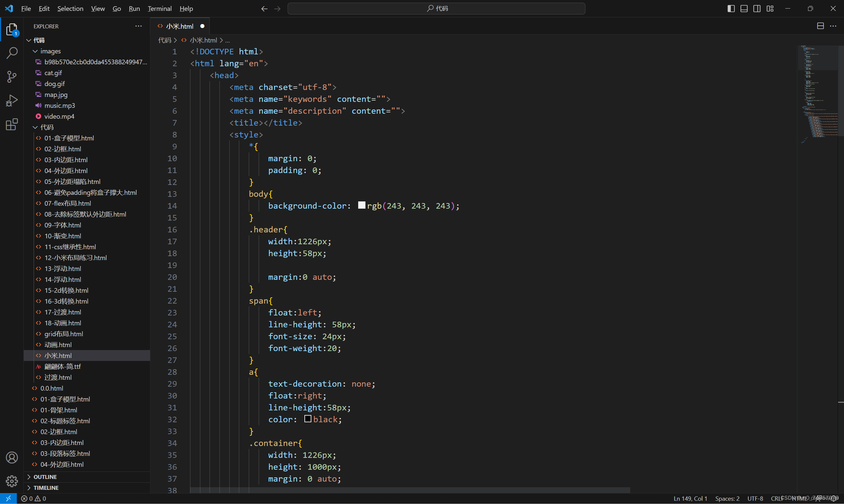
Task: Click the Spaces: 2 indentation button
Action: pyautogui.click(x=727, y=498)
